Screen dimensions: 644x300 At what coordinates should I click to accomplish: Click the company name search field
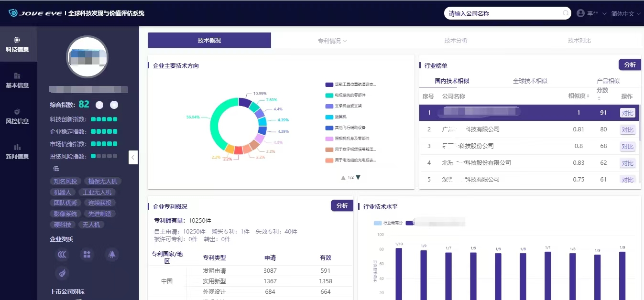508,13
